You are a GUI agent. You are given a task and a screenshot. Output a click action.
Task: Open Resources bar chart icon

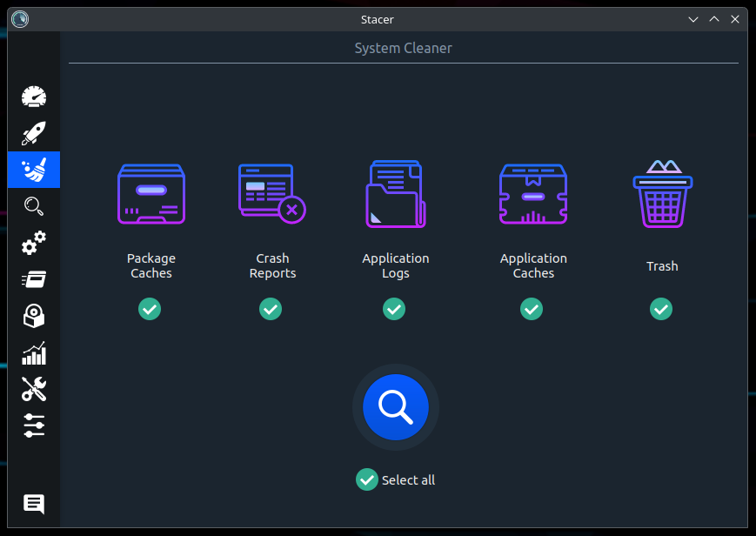[34, 353]
